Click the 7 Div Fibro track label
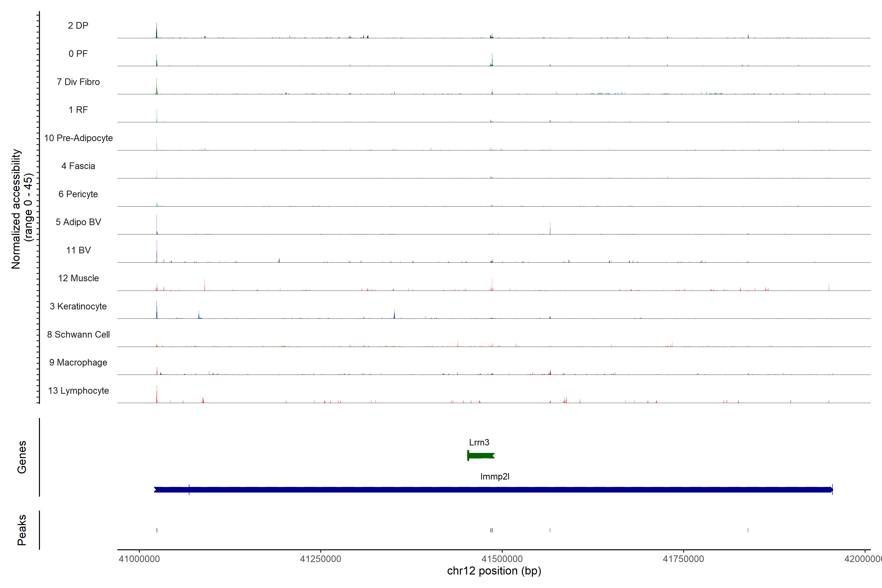 point(78,82)
